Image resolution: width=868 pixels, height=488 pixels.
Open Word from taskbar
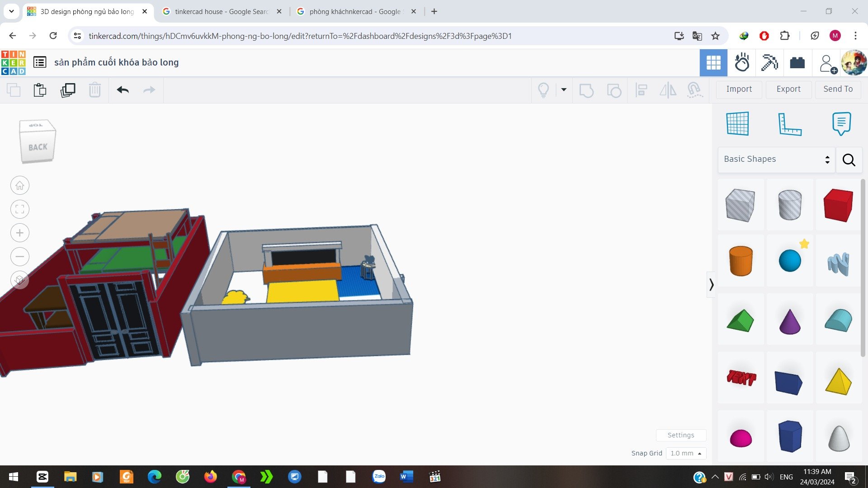[x=406, y=477]
